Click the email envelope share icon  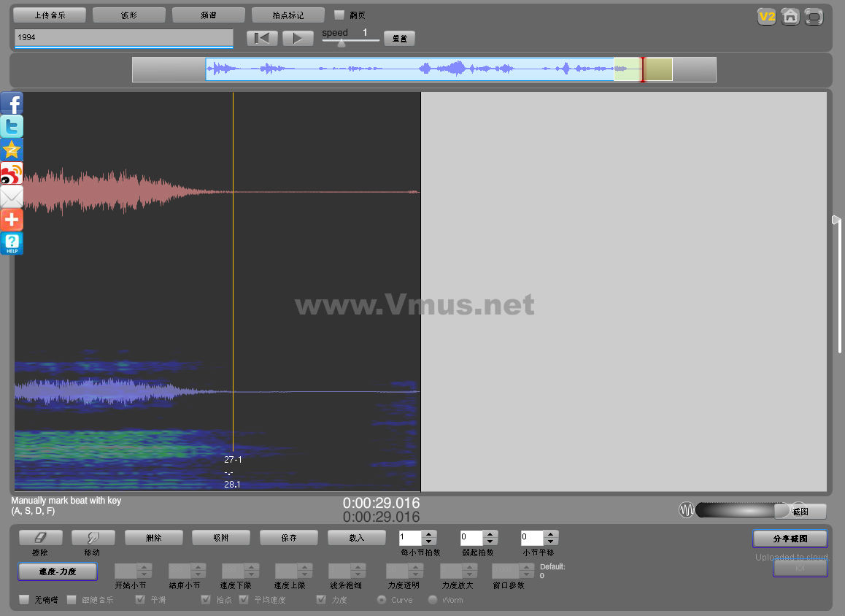pos(12,197)
